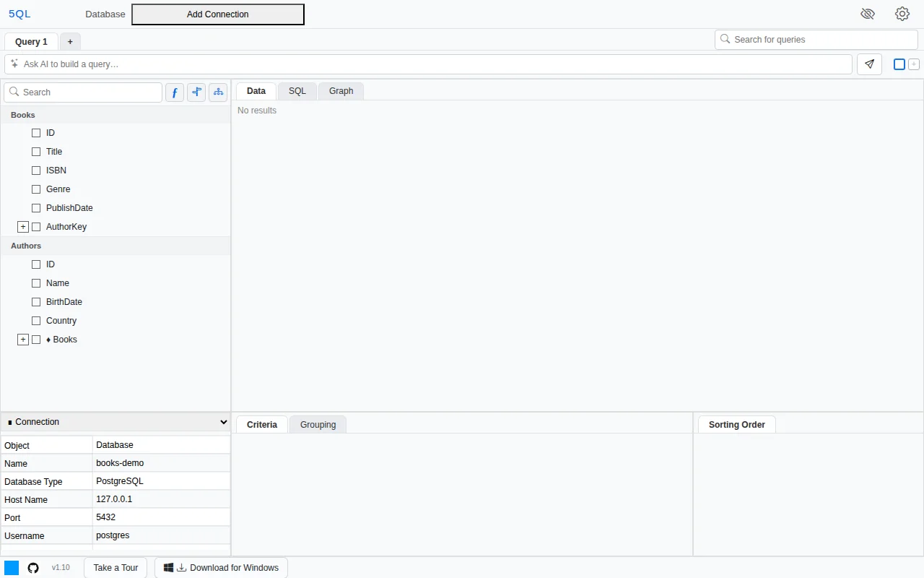Send the AI query with paper-plane icon
924x578 pixels.
pyautogui.click(x=870, y=64)
